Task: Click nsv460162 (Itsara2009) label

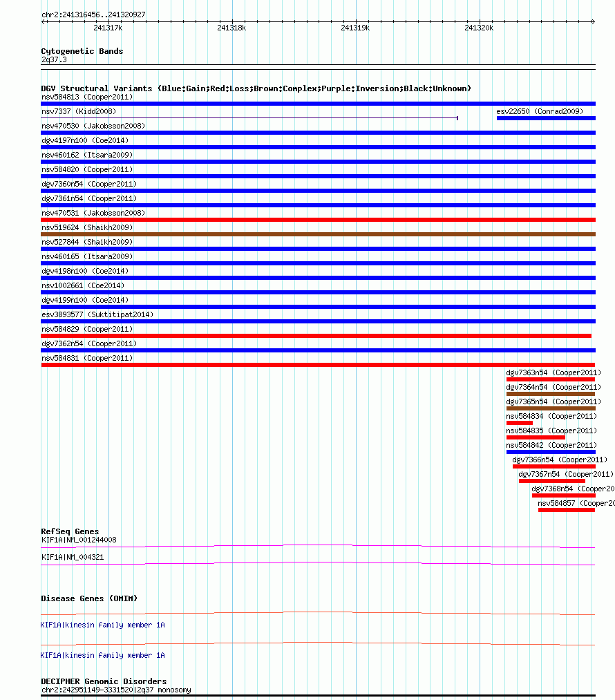Action: tap(87, 155)
